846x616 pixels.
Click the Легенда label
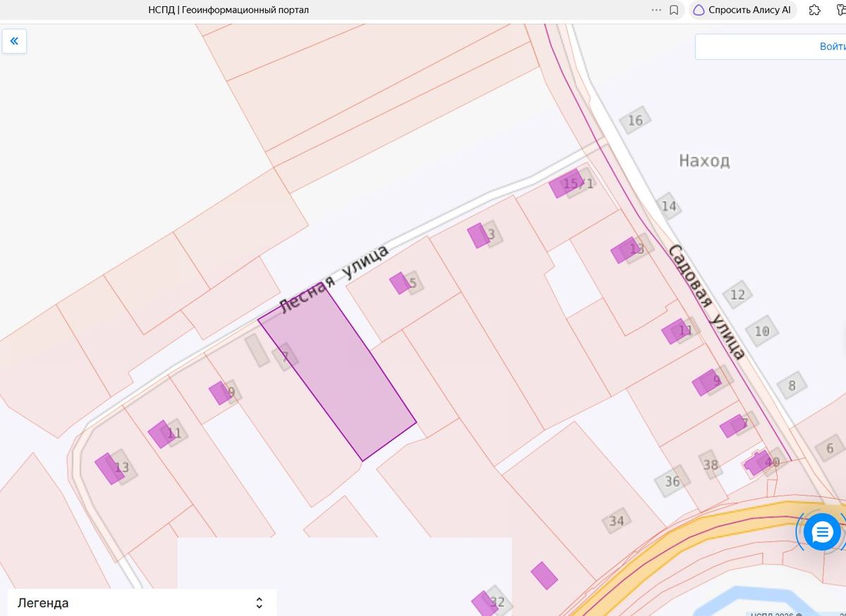(x=43, y=603)
